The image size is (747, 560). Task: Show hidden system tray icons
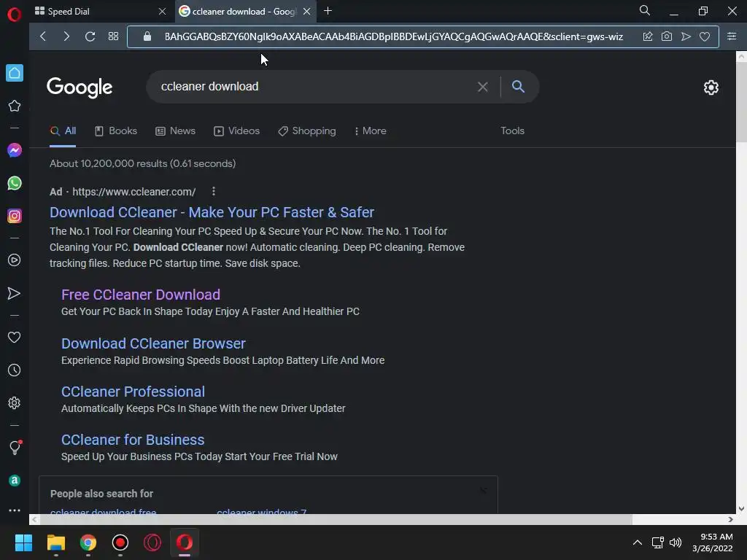tap(637, 542)
